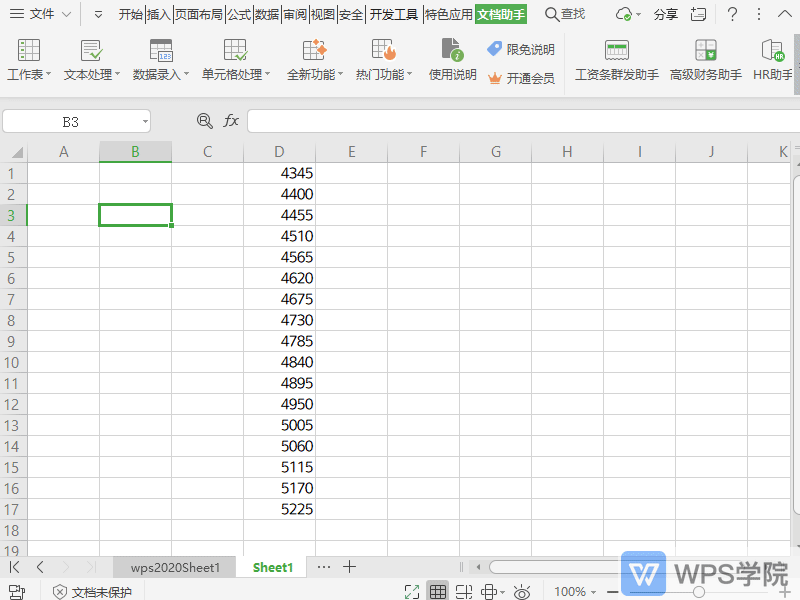Launch the HR助手 assistant

(x=772, y=60)
